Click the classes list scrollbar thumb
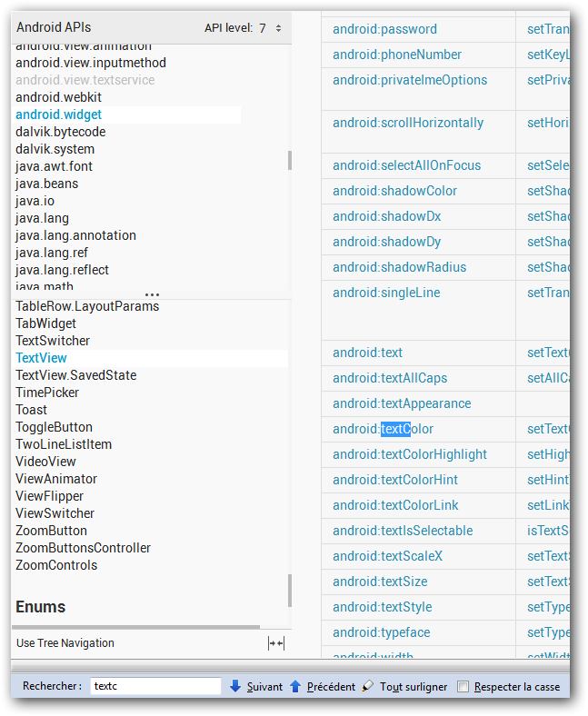This screenshot has height=716, width=588. pyautogui.click(x=290, y=590)
